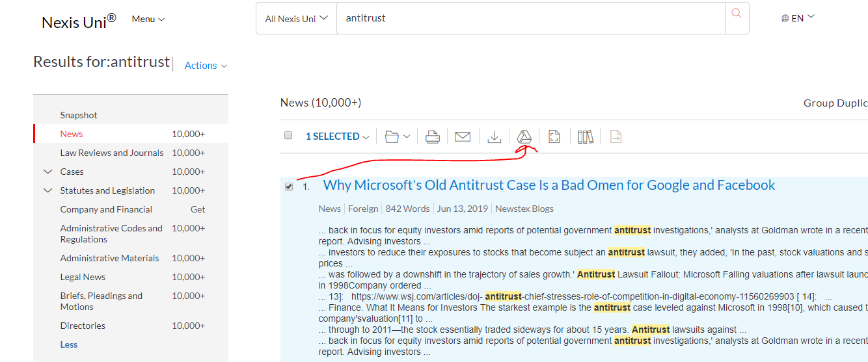Print the selected document
The height and width of the screenshot is (362, 868).
point(433,136)
